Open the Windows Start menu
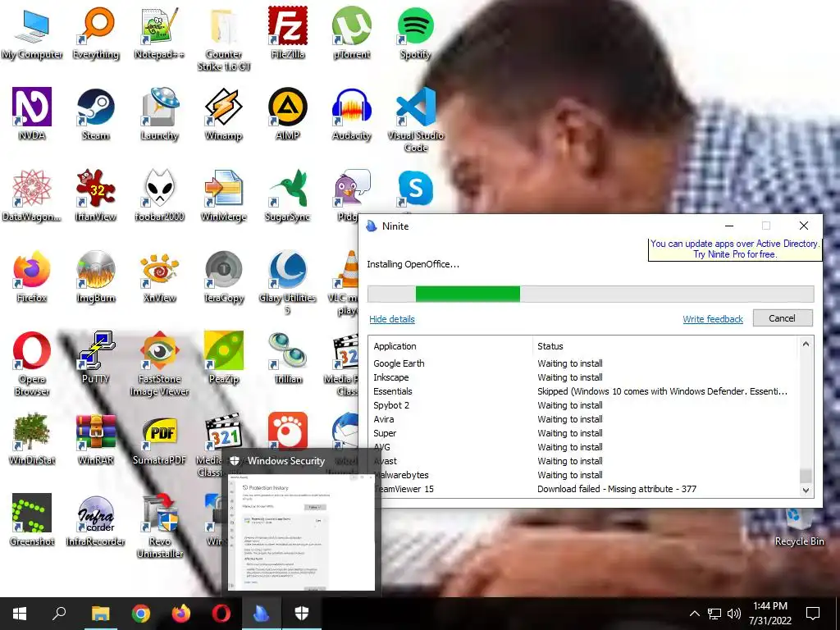The image size is (840, 630). click(x=20, y=614)
